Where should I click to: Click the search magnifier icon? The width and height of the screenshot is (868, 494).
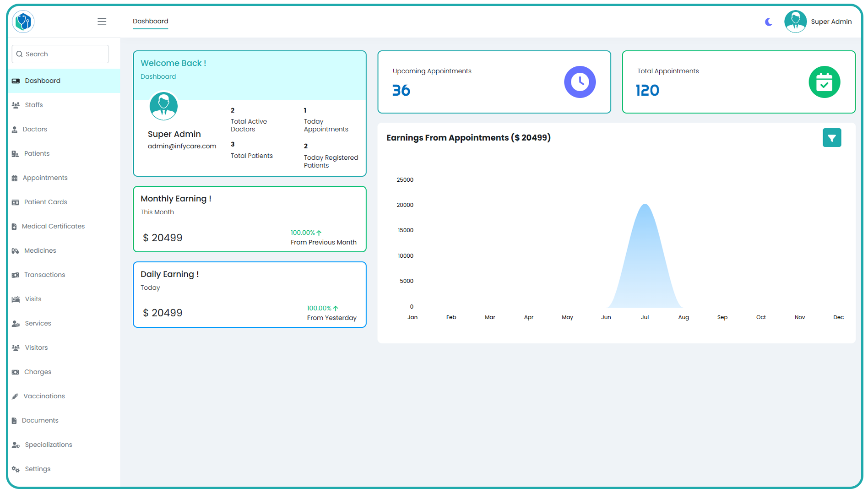[x=19, y=54]
